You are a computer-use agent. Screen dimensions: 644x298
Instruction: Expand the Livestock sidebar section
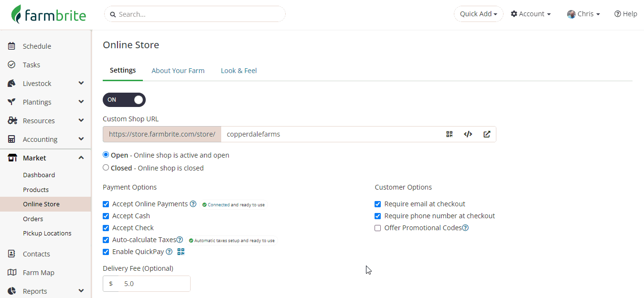click(81, 84)
